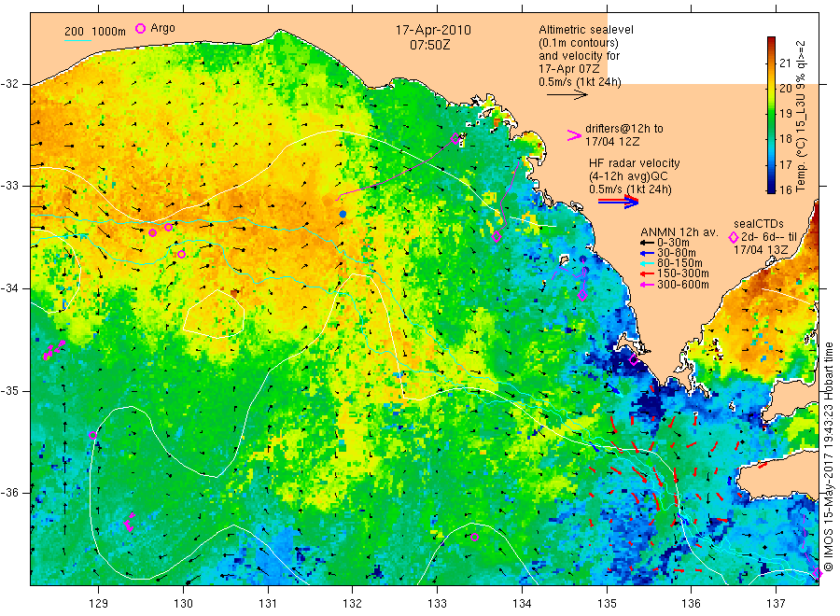Screen dimensions: 840x616
Task: Click the '129' longitude axis label
Action: click(x=99, y=604)
